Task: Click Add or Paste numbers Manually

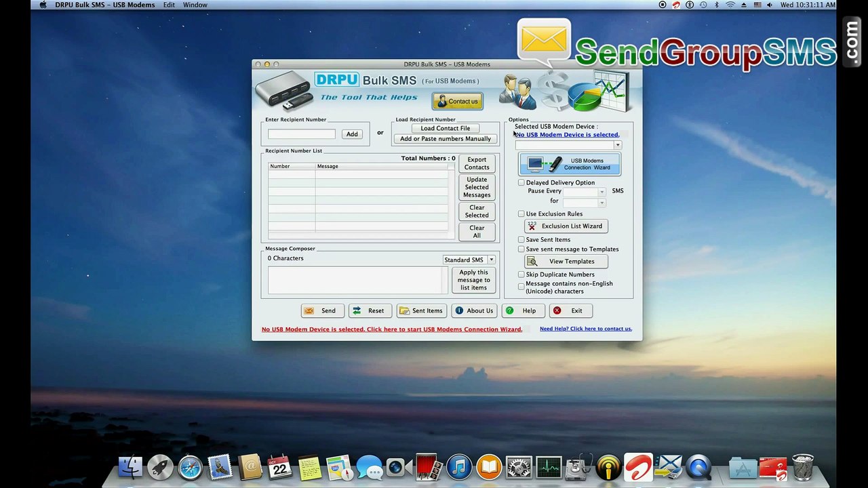Action: 446,138
